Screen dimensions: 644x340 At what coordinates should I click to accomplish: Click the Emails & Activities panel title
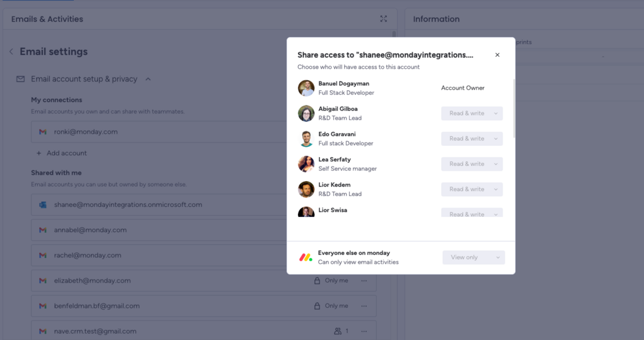click(47, 20)
